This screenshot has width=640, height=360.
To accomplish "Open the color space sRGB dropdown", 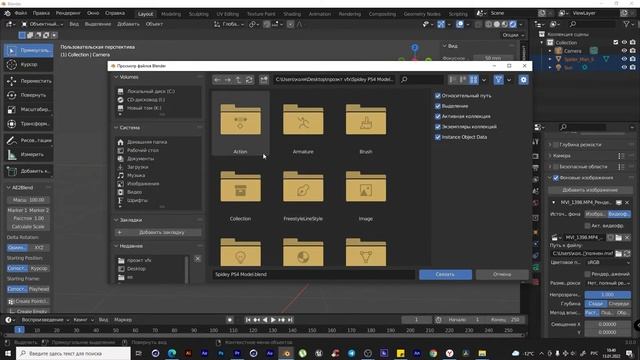I will [608, 263].
